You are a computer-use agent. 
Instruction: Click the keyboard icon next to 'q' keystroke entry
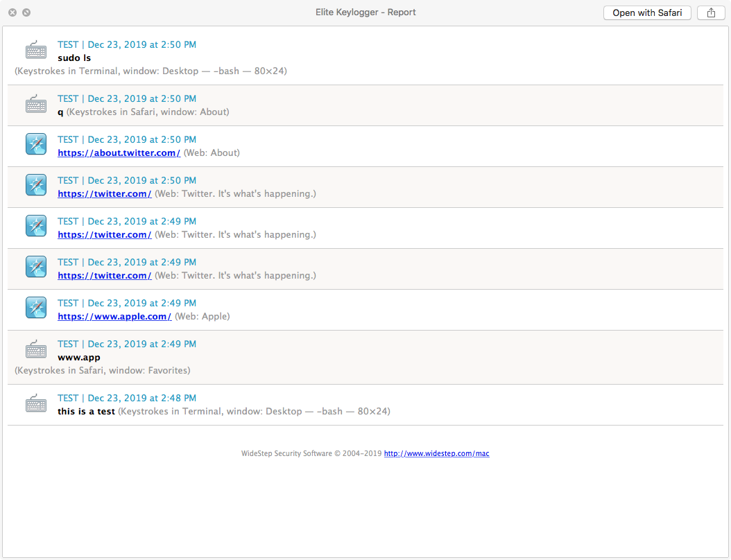click(x=36, y=104)
